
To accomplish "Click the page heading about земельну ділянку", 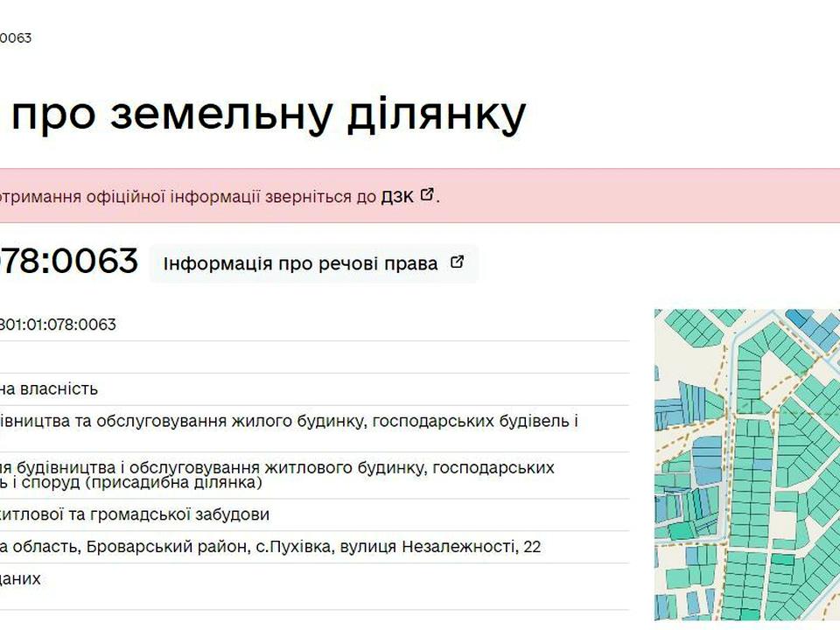I will (262, 114).
